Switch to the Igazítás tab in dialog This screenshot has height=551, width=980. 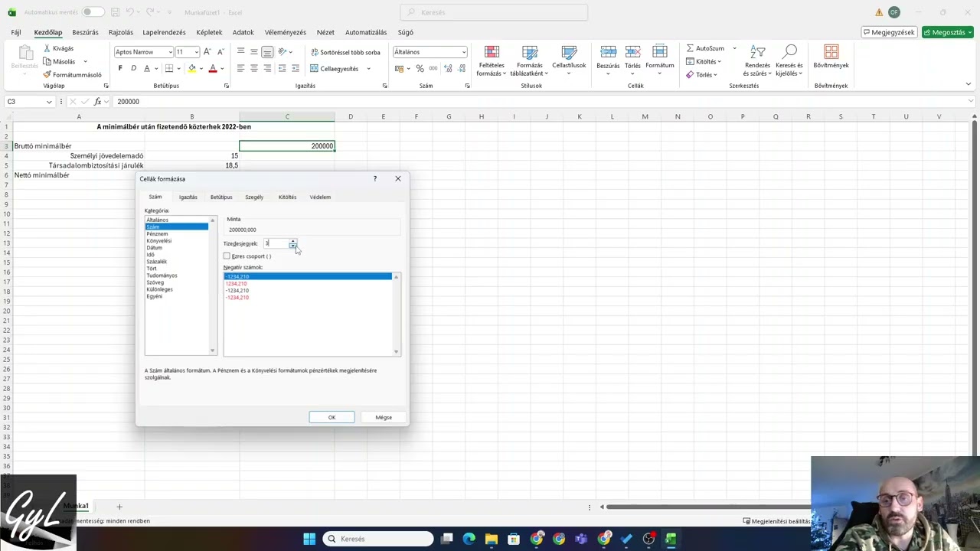click(188, 197)
